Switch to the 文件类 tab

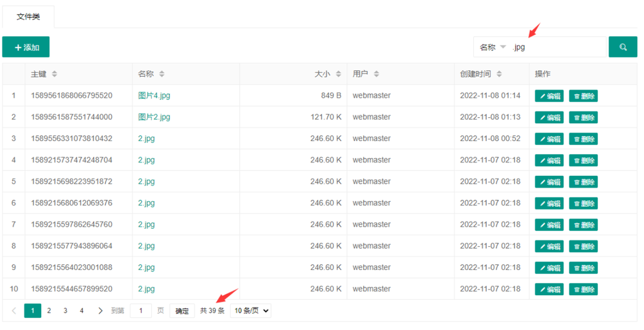coord(28,17)
